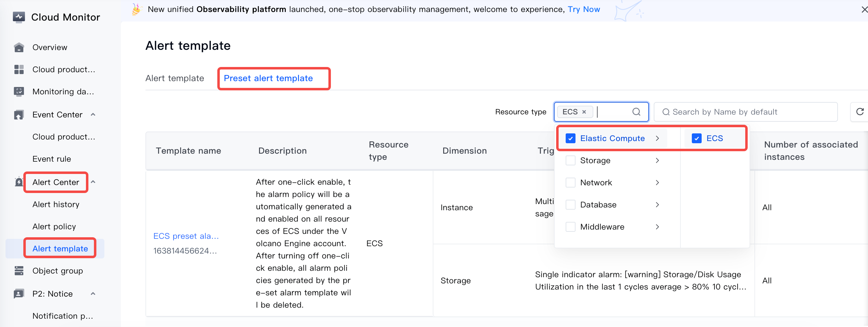Click the magnifier icon in Resource type box

tap(636, 112)
